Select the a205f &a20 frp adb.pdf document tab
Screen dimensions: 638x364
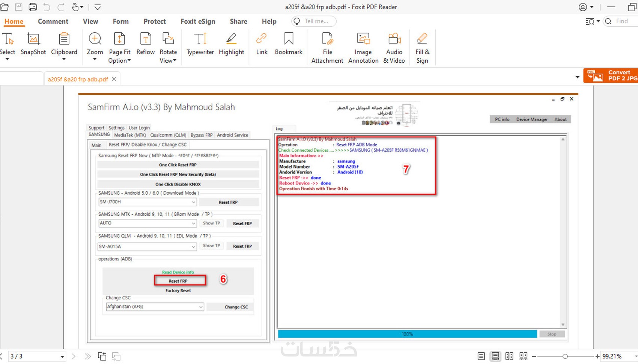coord(78,79)
